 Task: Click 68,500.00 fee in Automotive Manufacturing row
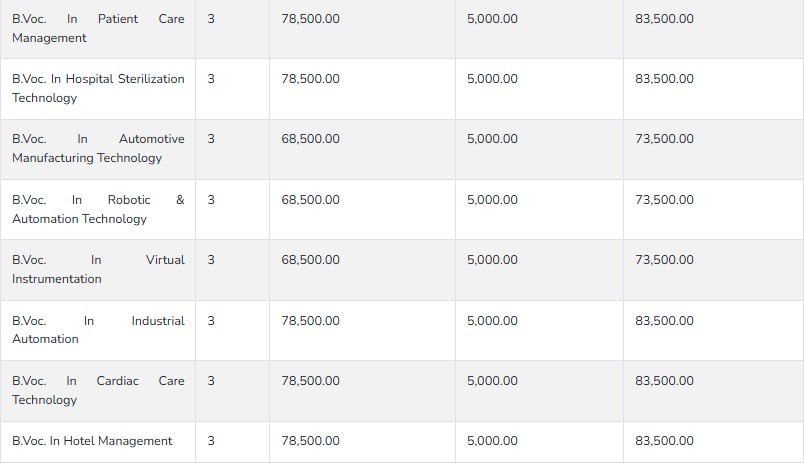(310, 139)
